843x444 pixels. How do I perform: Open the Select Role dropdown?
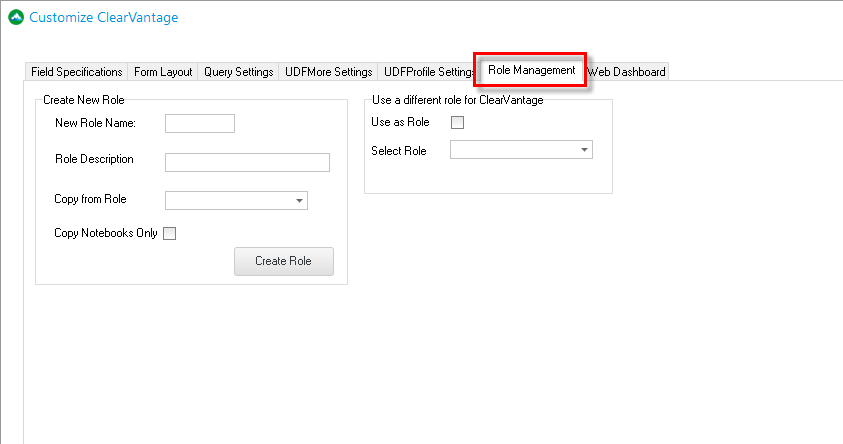click(x=521, y=150)
